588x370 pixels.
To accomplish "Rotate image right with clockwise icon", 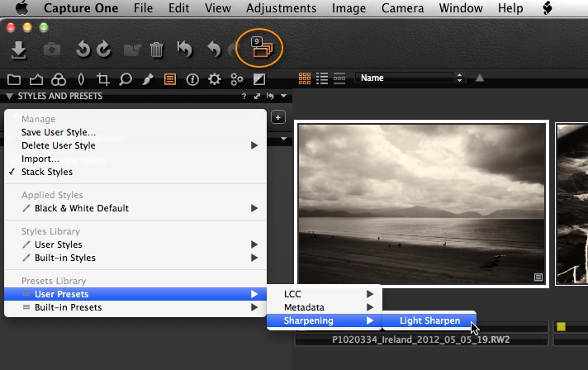I will (x=104, y=50).
